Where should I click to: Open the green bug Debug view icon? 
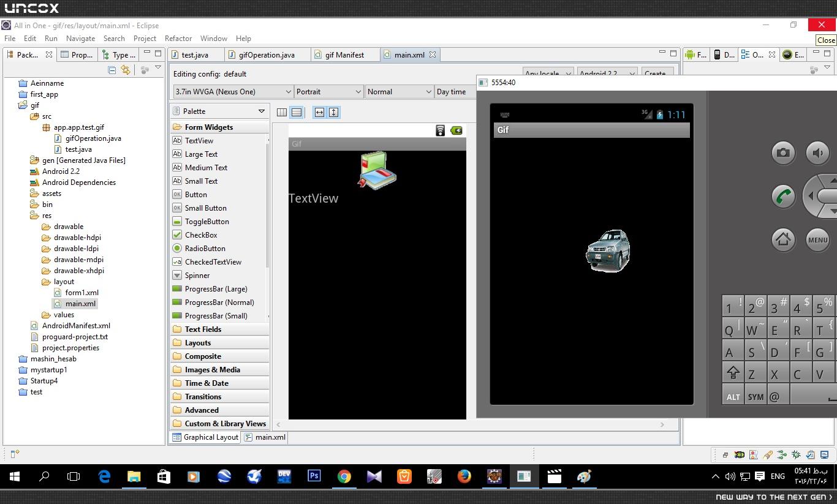[x=796, y=455]
